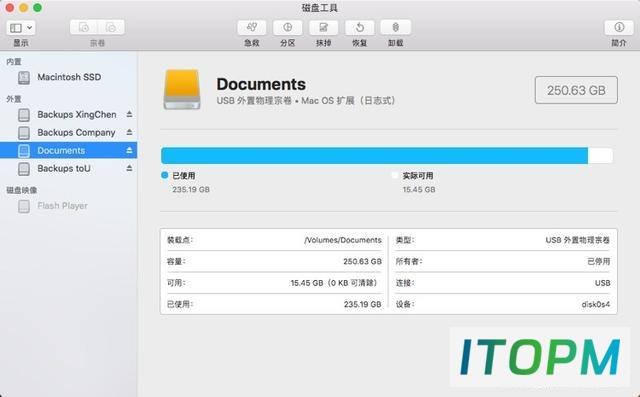
Task: Eject the Documents volume in sidebar
Action: pos(129,150)
